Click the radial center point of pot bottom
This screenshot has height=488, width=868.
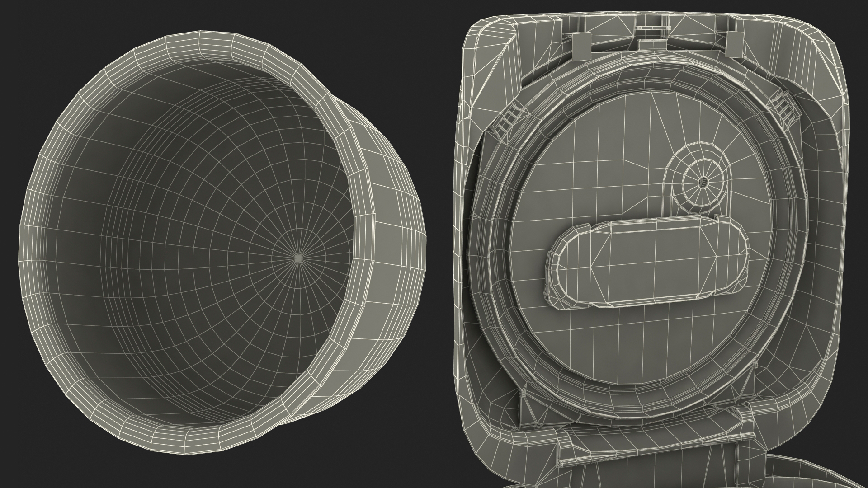[298, 257]
